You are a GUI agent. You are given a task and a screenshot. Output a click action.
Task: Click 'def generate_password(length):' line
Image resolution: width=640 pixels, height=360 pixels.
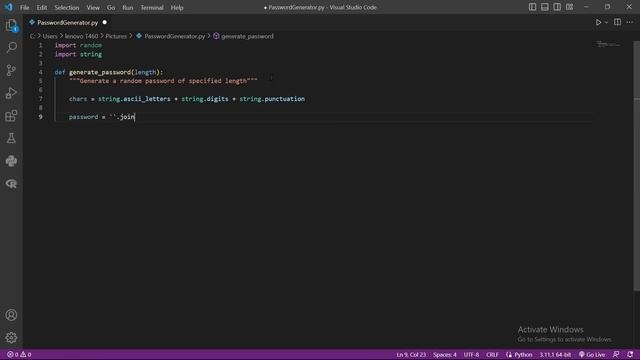(x=109, y=72)
